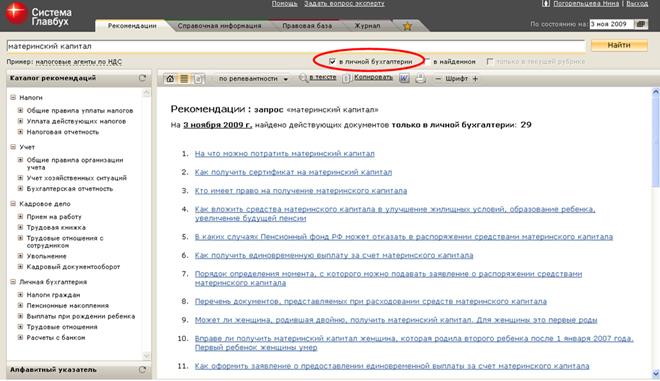The image size is (660, 381).
Task: Open the 'по релевантности' sort dropdown
Action: 253,79
